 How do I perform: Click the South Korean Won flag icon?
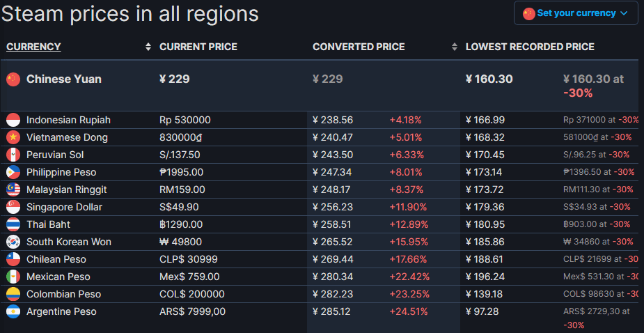pos(13,242)
